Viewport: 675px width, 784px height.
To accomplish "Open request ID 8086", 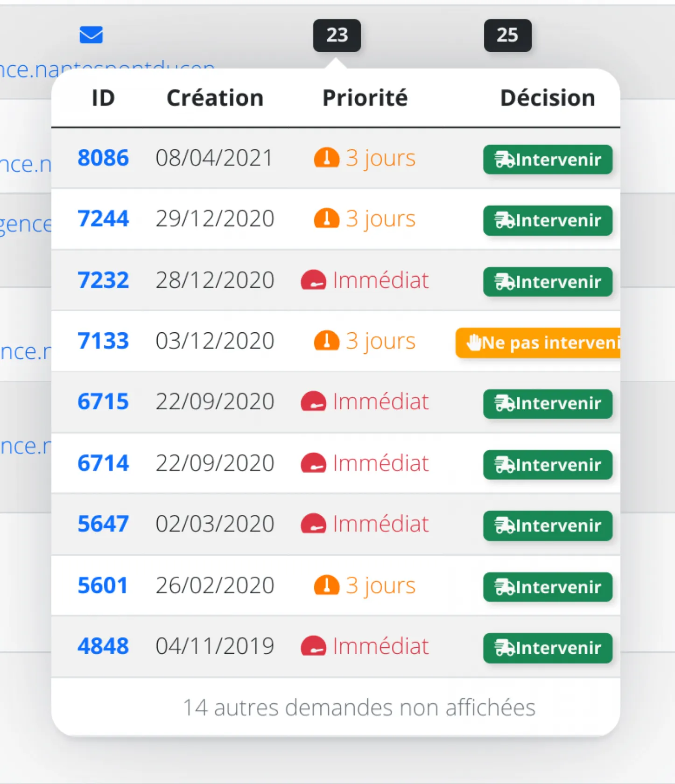I will tap(103, 158).
